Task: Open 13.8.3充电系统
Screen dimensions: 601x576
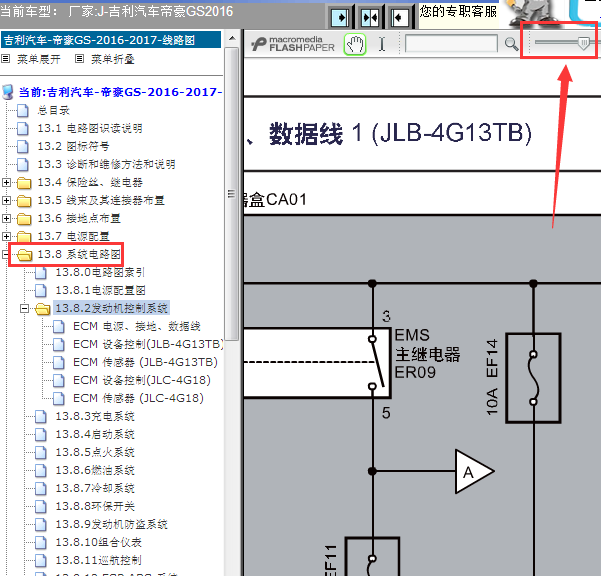Action: click(95, 417)
